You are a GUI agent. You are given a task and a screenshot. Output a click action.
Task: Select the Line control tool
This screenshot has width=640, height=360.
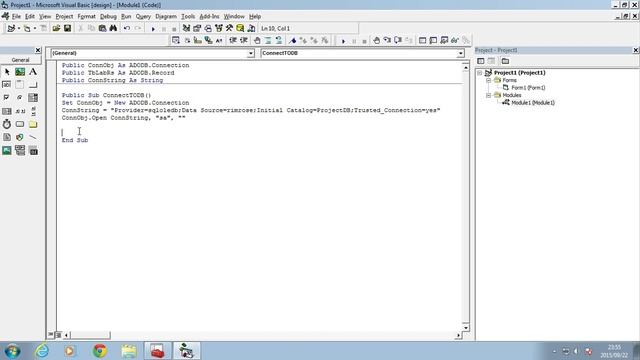click(33, 137)
